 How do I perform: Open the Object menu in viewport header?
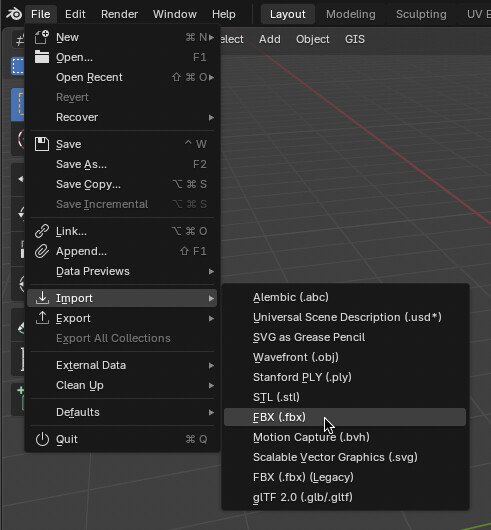click(x=313, y=39)
